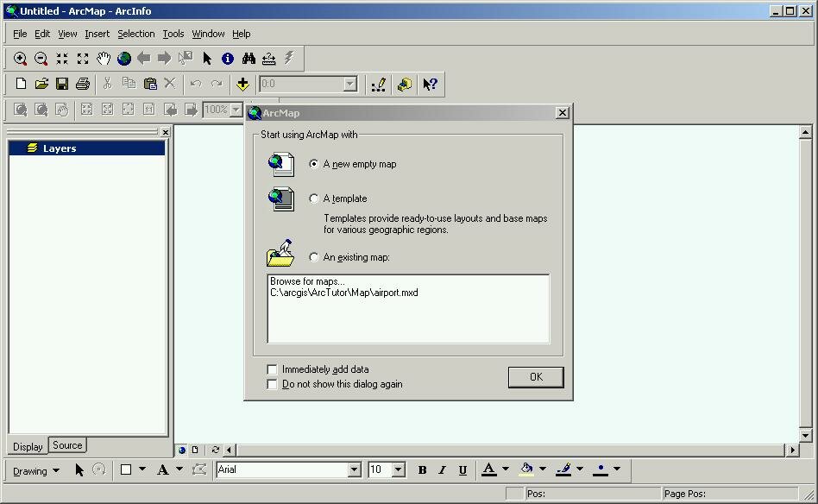Click the What's This help icon

pos(431,84)
